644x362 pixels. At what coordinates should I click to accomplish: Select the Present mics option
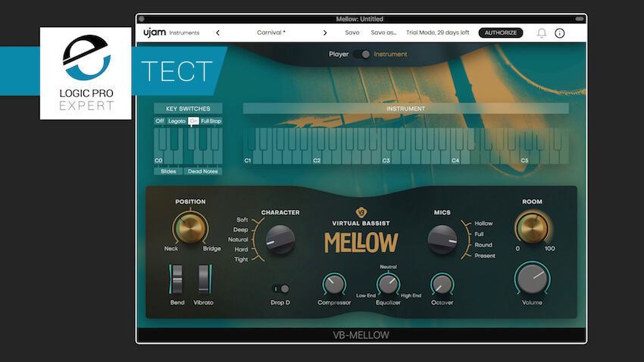pos(485,256)
